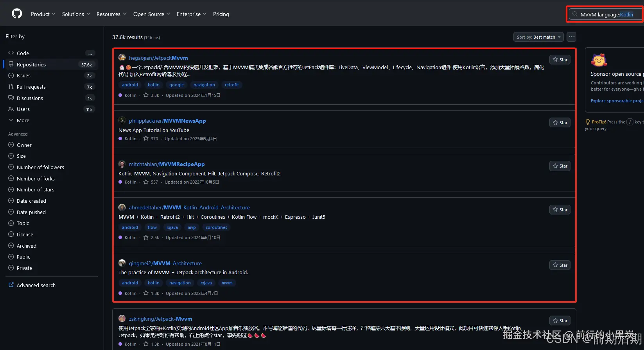View the 2.5k stargazers of MVVM-Kotlin-Android-Architecture
Viewport: 644px width, 350px height.
151,237
